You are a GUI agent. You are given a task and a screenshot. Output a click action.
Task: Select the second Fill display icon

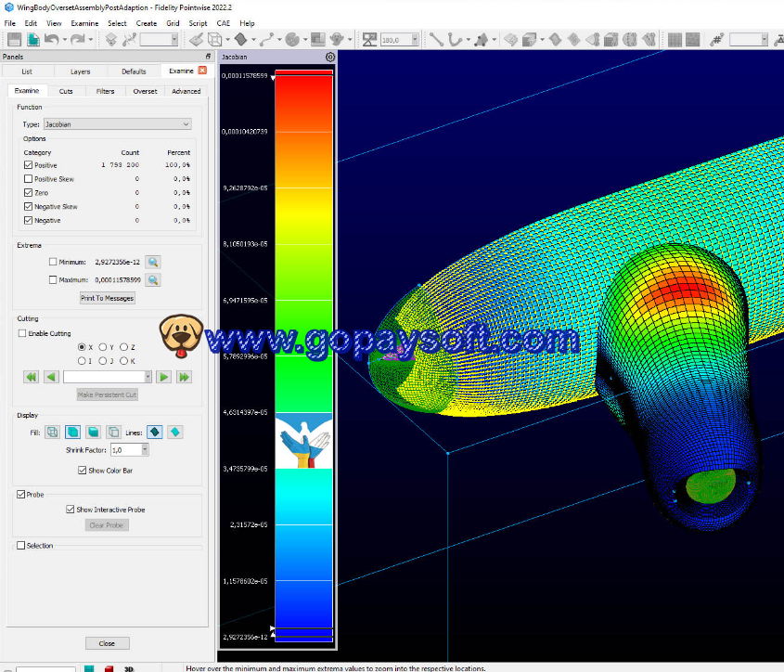click(72, 432)
